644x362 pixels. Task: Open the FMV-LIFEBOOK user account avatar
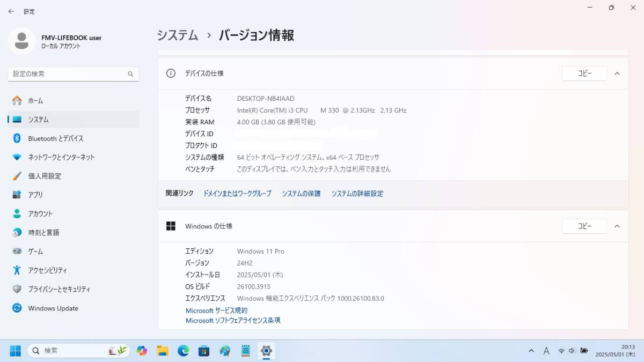(21, 41)
